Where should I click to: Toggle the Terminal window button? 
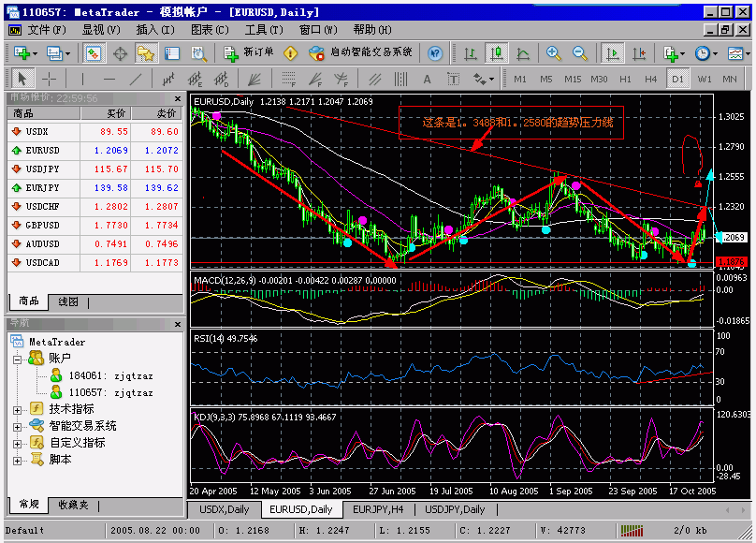[172, 53]
